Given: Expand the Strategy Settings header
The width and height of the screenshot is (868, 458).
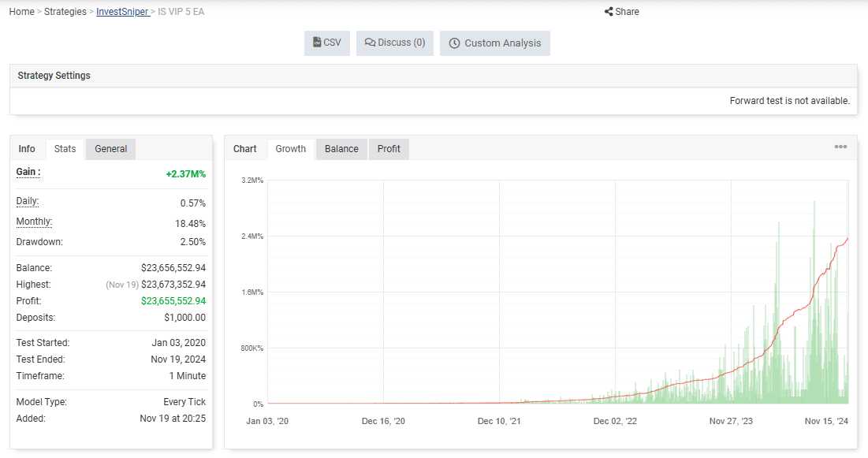Looking at the screenshot, I should 434,76.
